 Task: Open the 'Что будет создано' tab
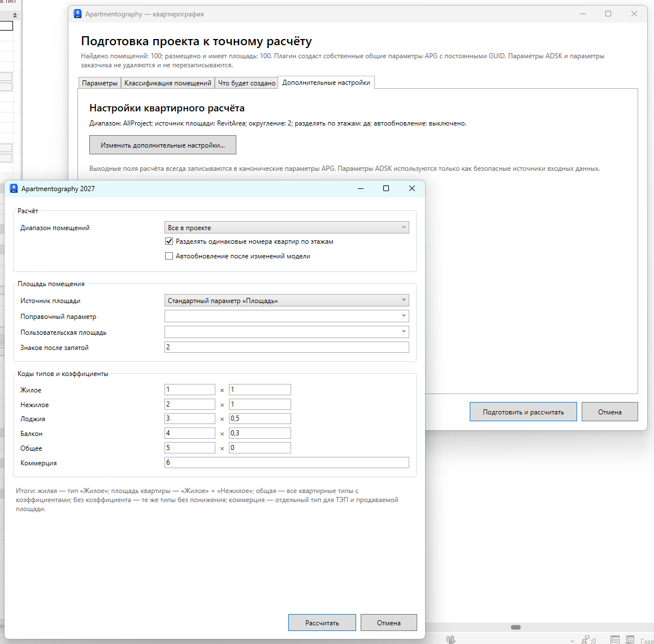coord(246,83)
